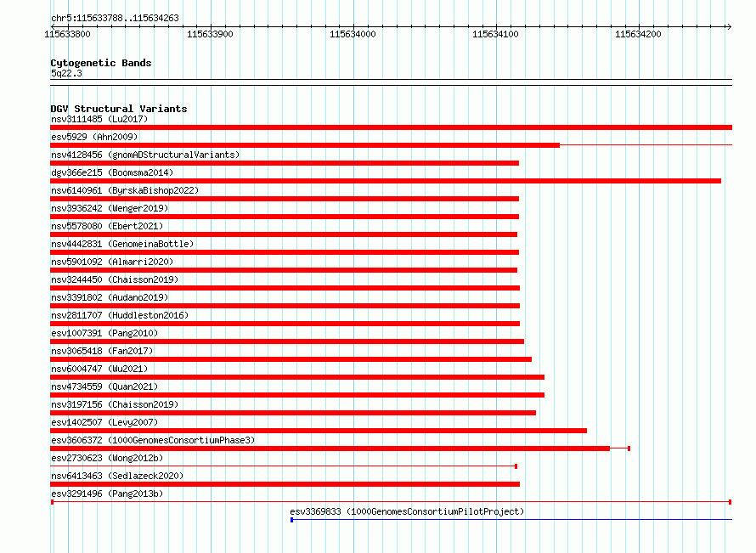Select nsv5901092 (Almarri2020) label
Image resolution: width=756 pixels, height=553 pixels.
click(112, 262)
